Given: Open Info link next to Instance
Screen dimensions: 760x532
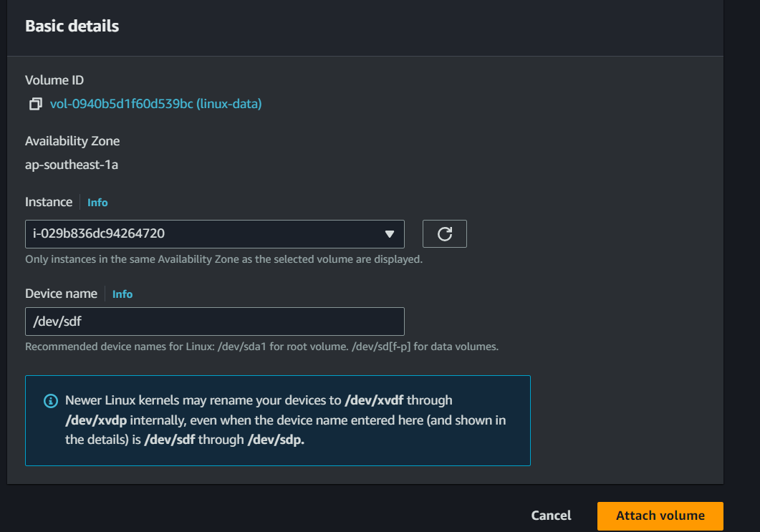Looking at the screenshot, I should pos(97,203).
